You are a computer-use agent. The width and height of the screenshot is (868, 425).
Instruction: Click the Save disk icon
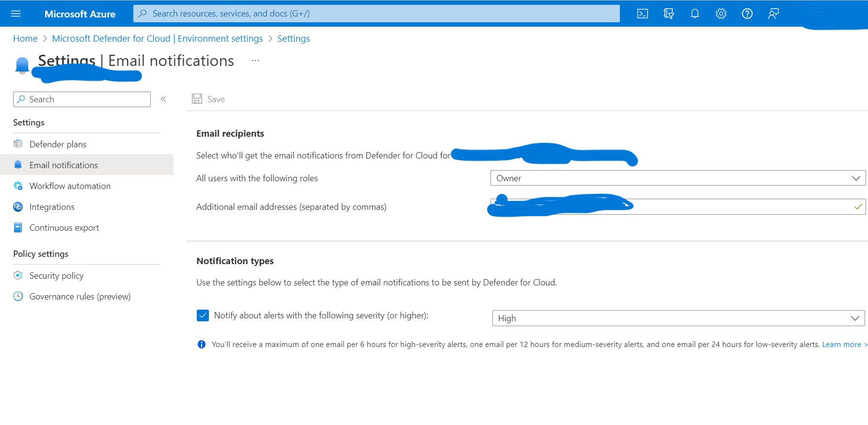pyautogui.click(x=197, y=99)
